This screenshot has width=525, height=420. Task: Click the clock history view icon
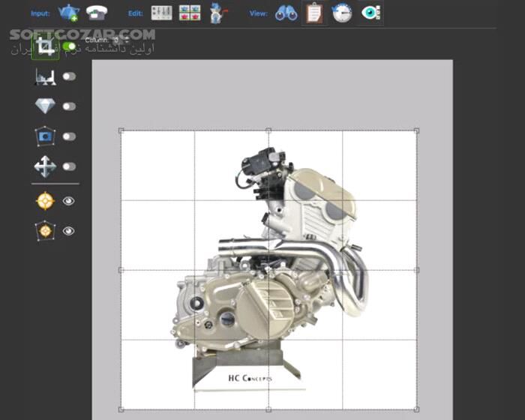(x=342, y=13)
